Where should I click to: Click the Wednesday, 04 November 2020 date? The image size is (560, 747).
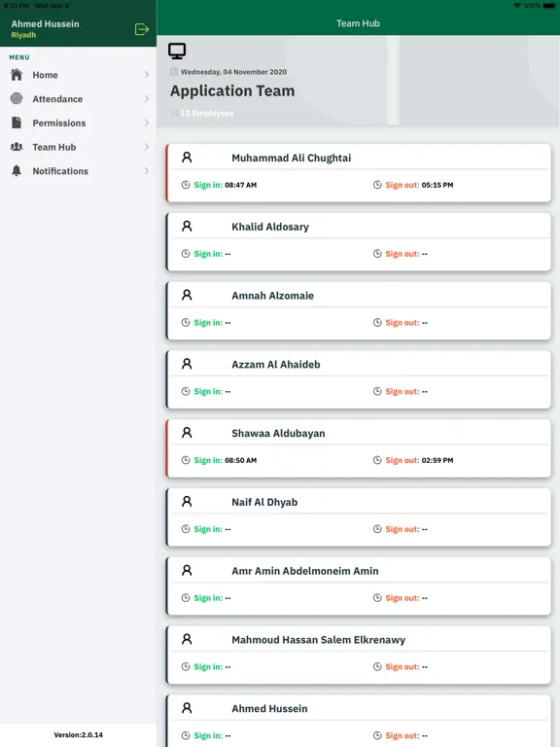233,72
